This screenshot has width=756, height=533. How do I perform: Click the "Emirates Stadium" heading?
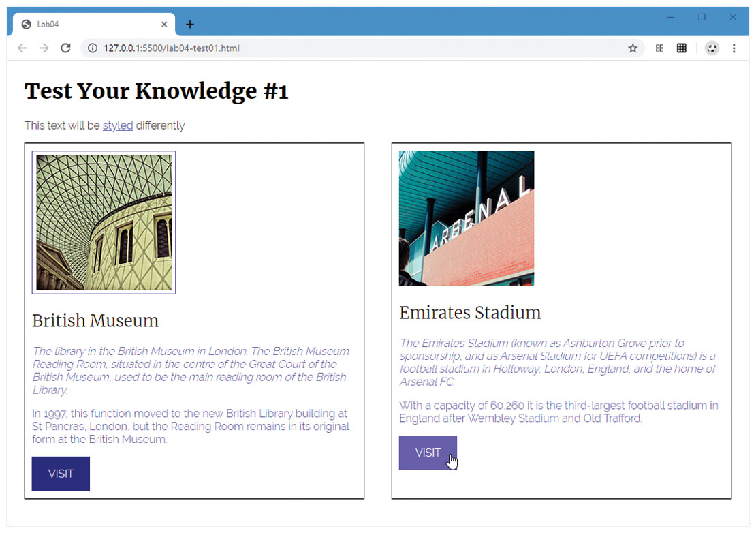[x=470, y=313]
